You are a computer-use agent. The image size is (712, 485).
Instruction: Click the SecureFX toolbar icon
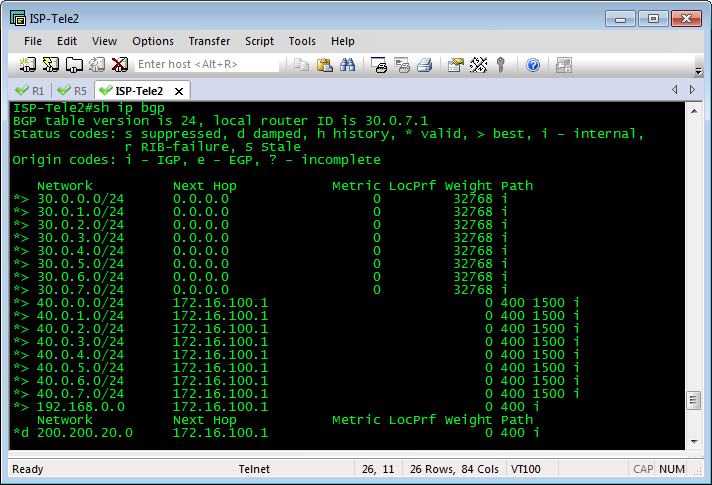tap(564, 65)
